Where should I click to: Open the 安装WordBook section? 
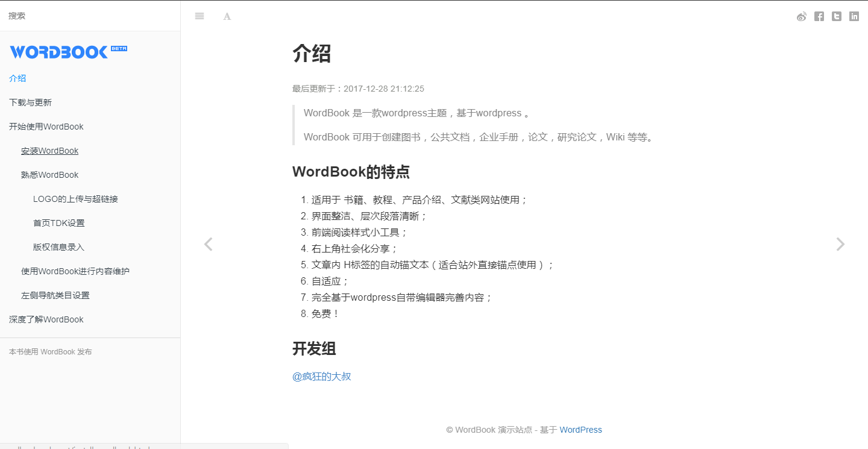49,151
